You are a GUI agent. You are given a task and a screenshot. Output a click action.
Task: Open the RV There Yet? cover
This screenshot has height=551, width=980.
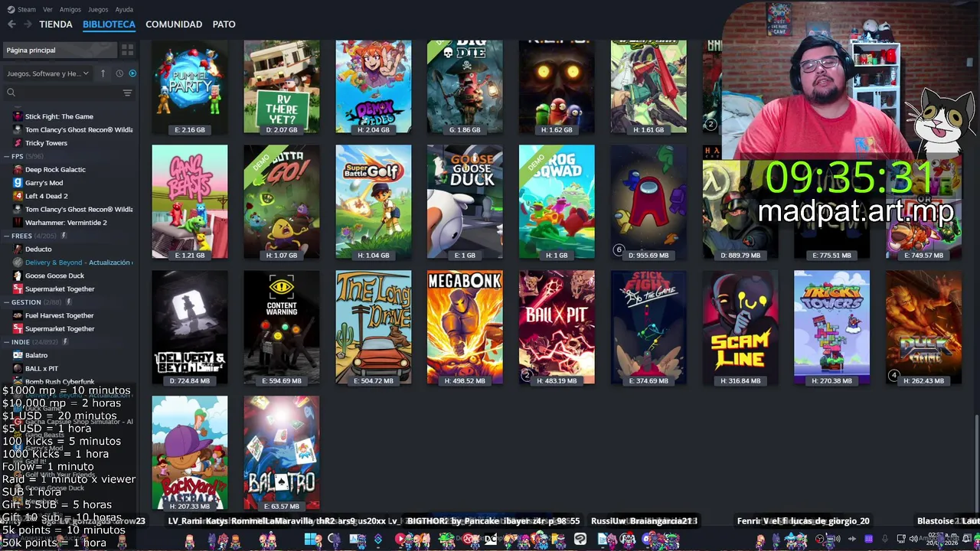pos(282,86)
